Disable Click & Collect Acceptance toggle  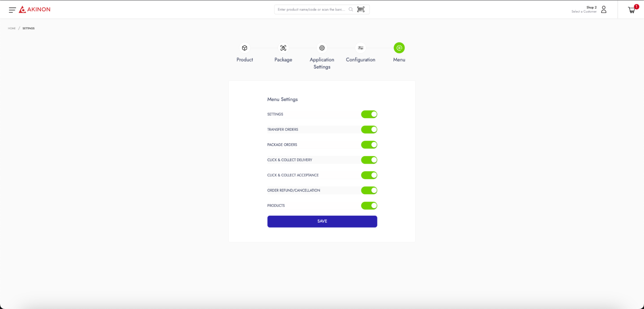click(x=369, y=175)
